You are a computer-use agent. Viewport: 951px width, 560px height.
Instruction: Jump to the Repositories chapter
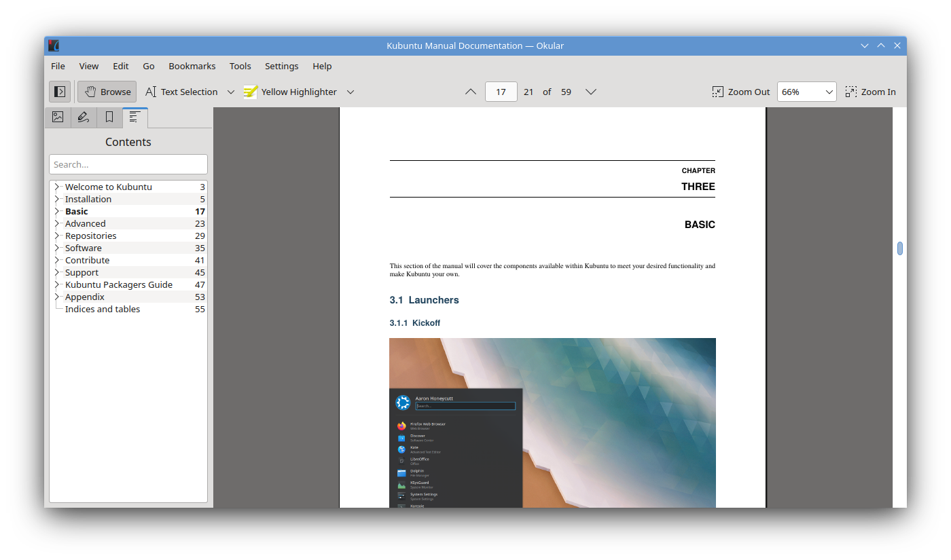pos(91,236)
